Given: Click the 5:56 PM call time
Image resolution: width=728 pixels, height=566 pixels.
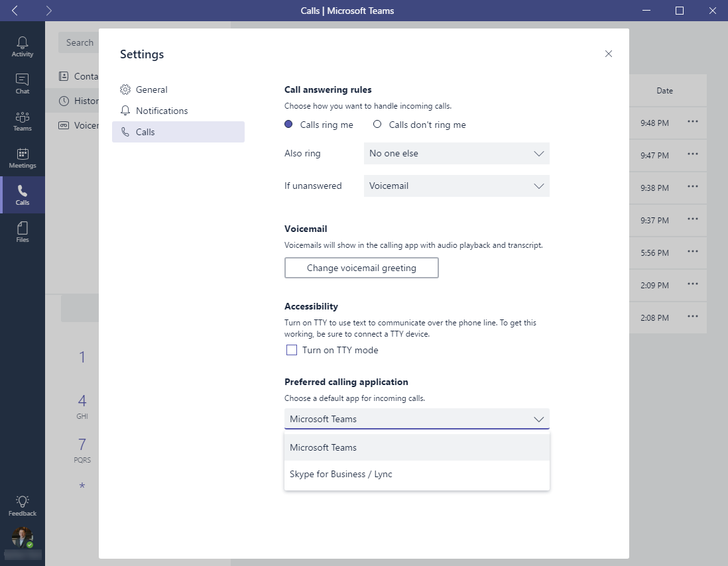Looking at the screenshot, I should (x=654, y=253).
